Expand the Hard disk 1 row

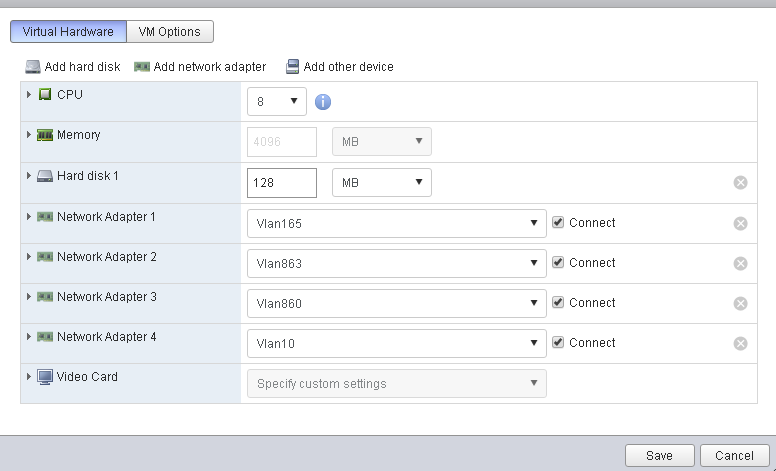[x=29, y=176]
